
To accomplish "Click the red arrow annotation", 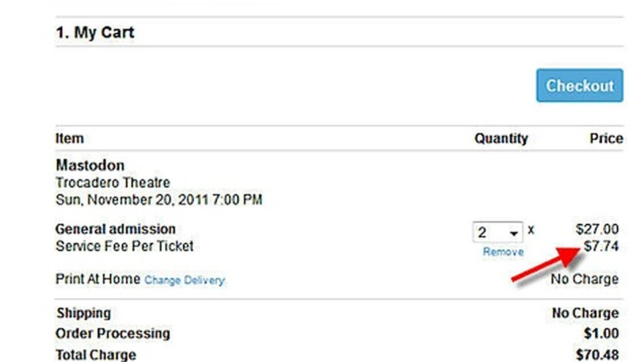I will pos(546,266).
